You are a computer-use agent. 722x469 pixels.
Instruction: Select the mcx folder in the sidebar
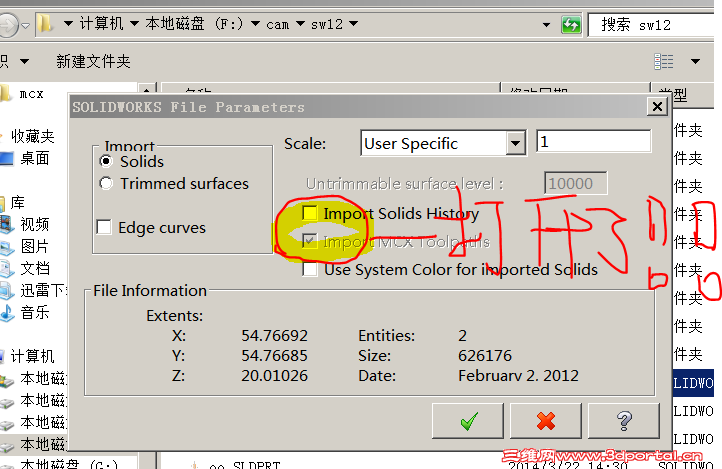coord(31,94)
